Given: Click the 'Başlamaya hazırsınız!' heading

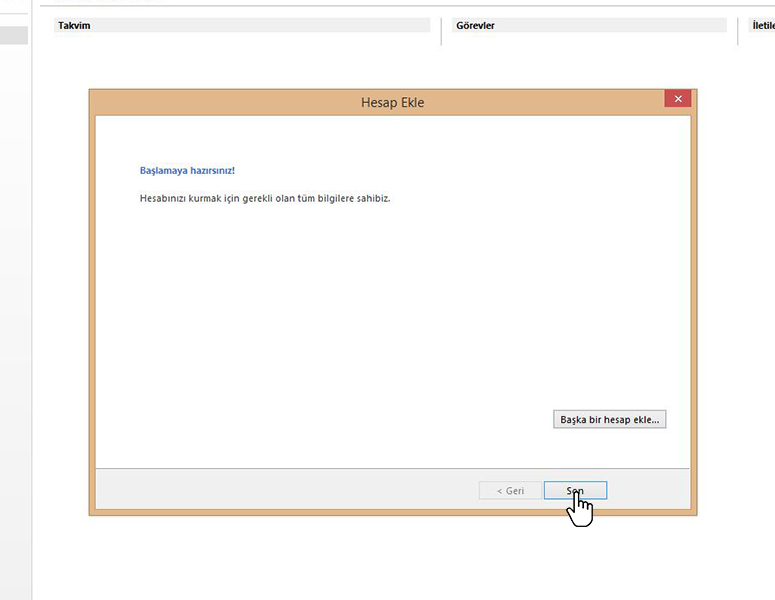Looking at the screenshot, I should [x=187, y=171].
